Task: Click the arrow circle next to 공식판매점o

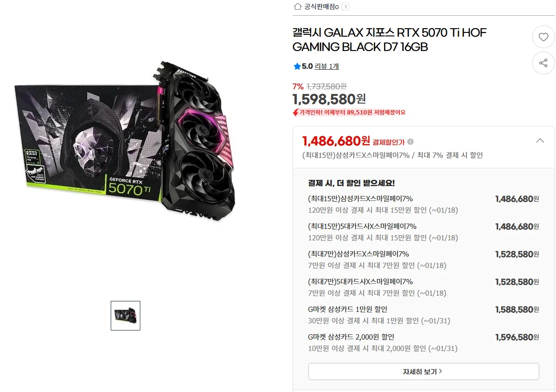Action: tap(346, 6)
